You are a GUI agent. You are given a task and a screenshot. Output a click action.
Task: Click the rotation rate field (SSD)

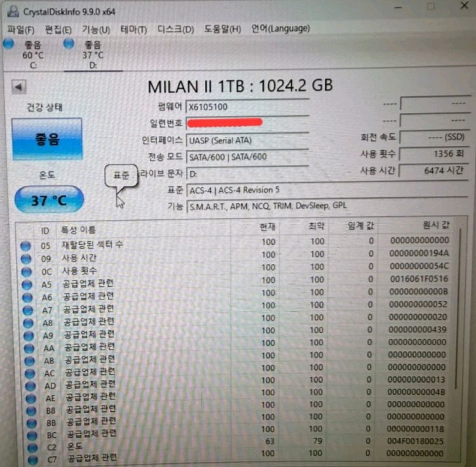tap(433, 137)
